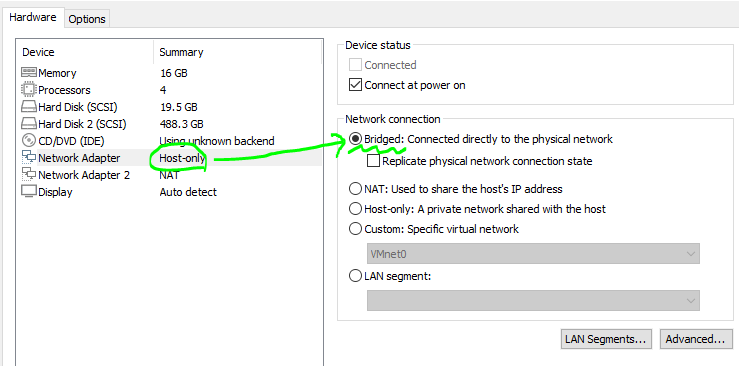Click the NAT summary for Network Adapter 2
Screen dimensions: 739x366
(x=169, y=175)
